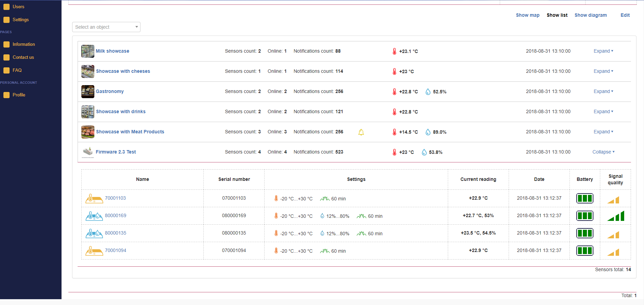Image resolution: width=644 pixels, height=305 pixels.
Task: Go to the Information page
Action: (24, 44)
